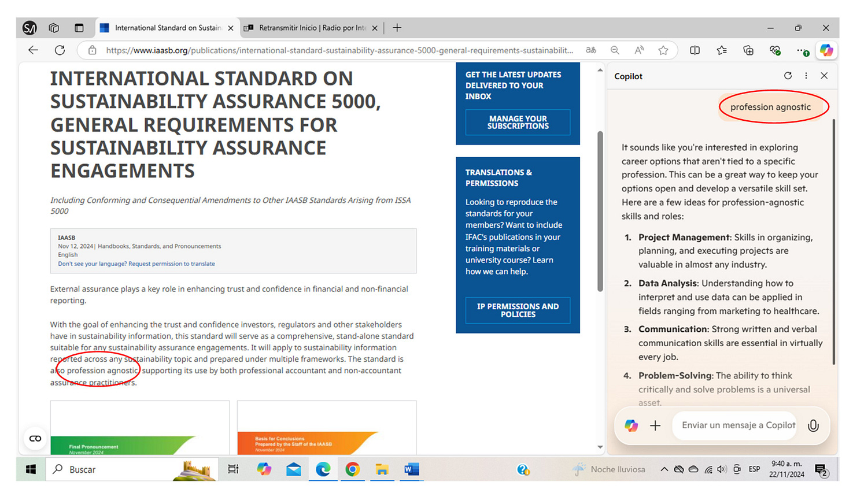
Task: Switch ESP input language indicator
Action: coord(754,469)
